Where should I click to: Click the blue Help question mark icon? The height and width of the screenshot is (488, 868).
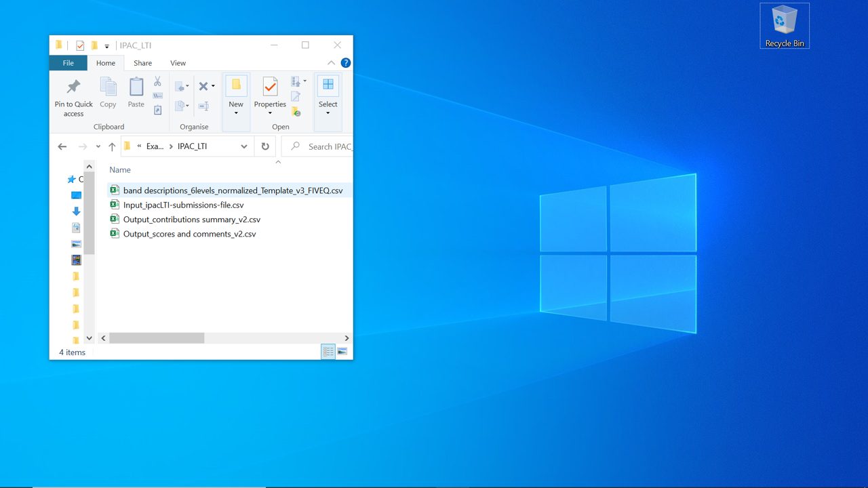(x=346, y=63)
